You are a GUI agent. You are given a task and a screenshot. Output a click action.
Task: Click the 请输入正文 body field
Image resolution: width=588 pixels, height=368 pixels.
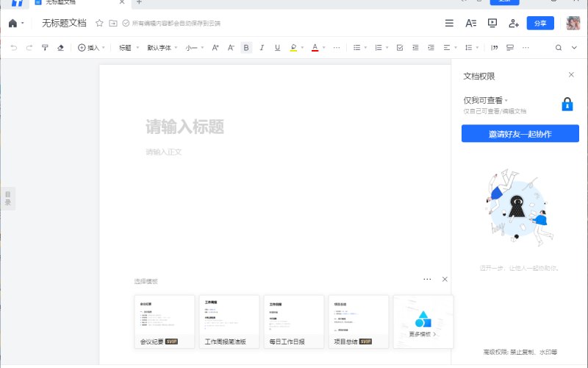[x=164, y=152]
